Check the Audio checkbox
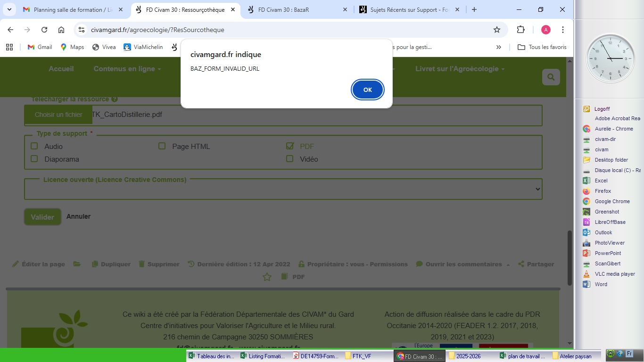Viewport: 644px width, 362px height. point(34,146)
